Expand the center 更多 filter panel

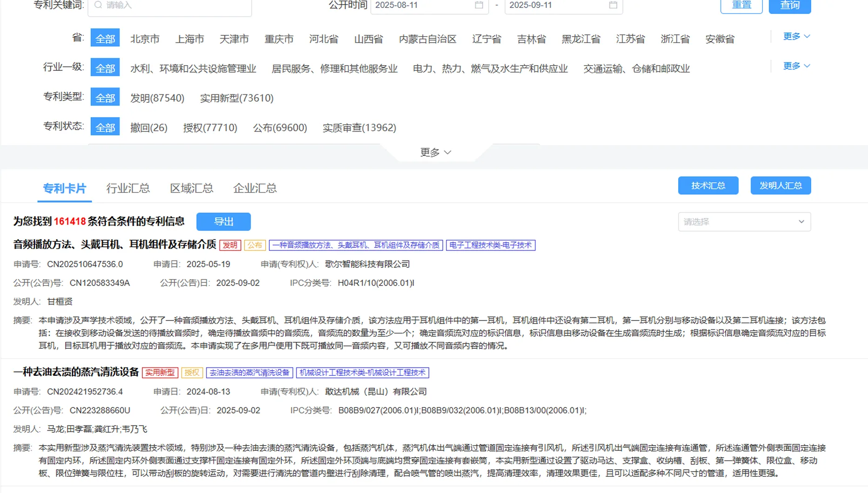pos(435,153)
